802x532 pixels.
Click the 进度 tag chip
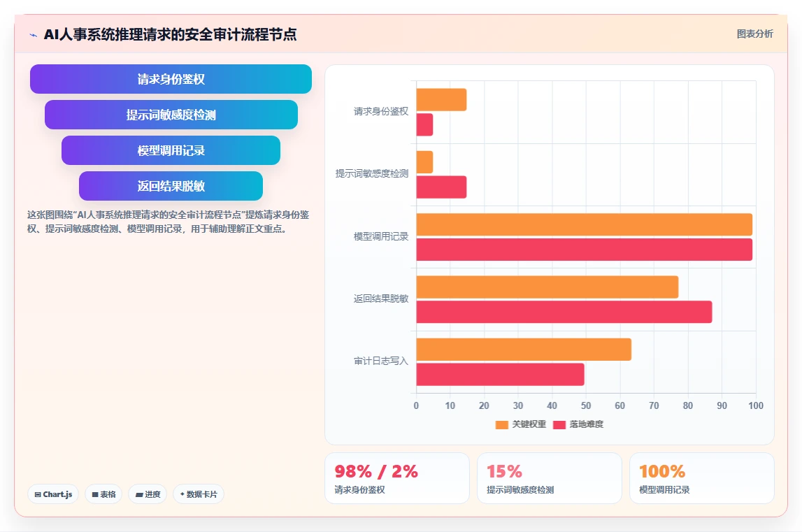[x=148, y=494]
